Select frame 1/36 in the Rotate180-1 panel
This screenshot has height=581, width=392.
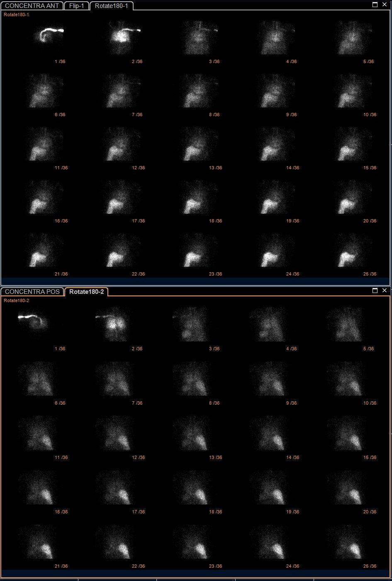[x=47, y=38]
